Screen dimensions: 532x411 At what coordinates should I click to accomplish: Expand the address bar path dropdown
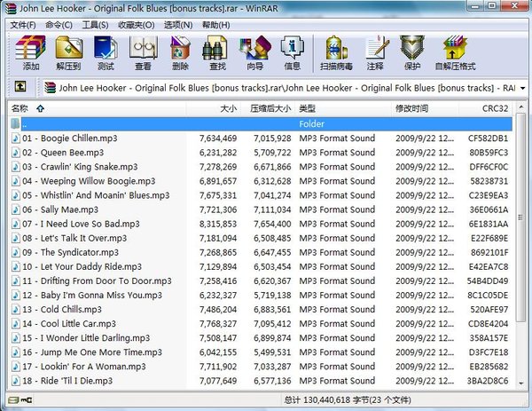tap(523, 88)
